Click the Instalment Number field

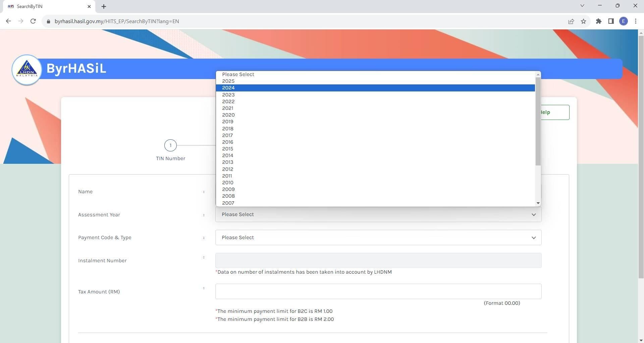click(x=378, y=261)
